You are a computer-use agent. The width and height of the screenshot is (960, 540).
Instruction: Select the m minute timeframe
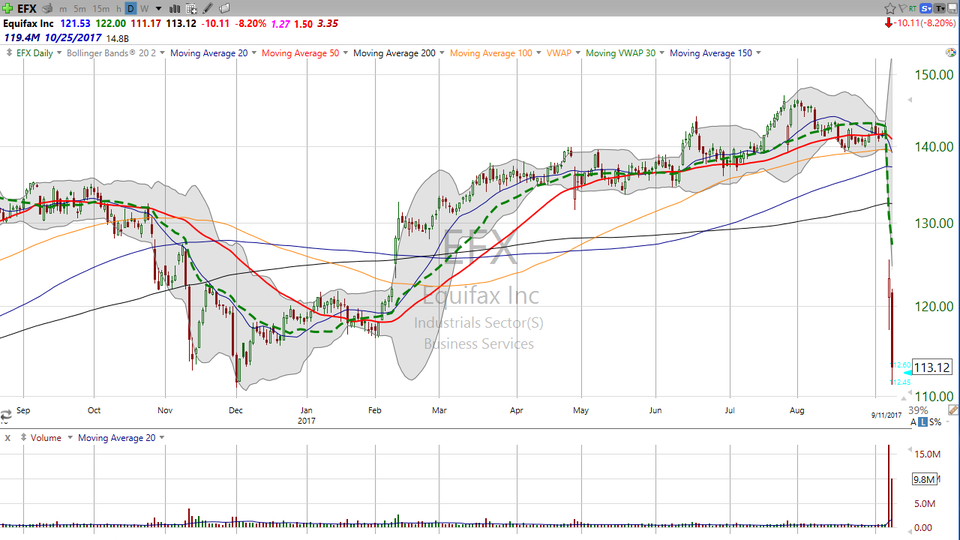coord(63,9)
